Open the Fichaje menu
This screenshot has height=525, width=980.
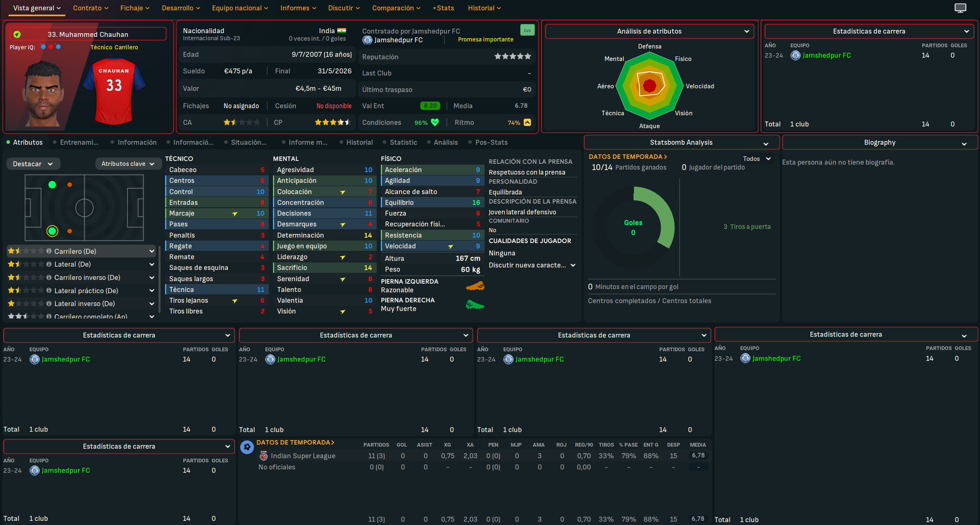[135, 8]
